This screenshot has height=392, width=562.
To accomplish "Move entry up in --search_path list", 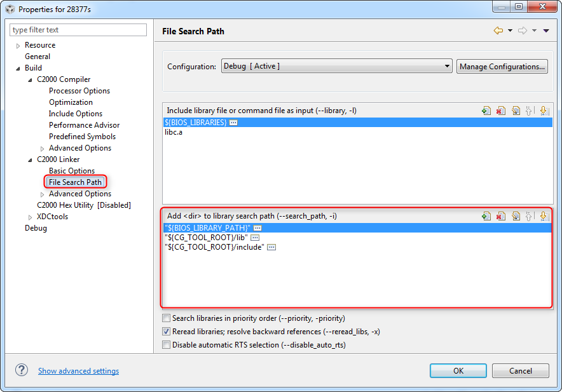I will tap(529, 216).
